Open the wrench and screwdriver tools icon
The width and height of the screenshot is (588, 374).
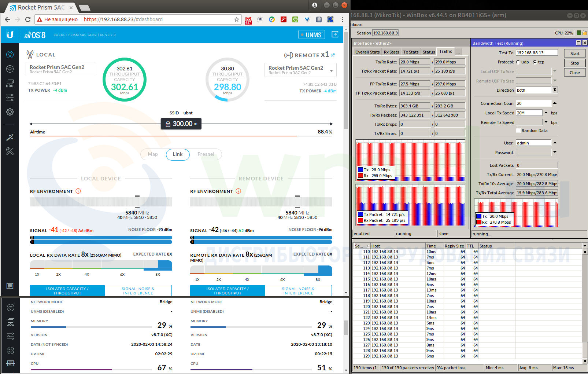tap(10, 151)
